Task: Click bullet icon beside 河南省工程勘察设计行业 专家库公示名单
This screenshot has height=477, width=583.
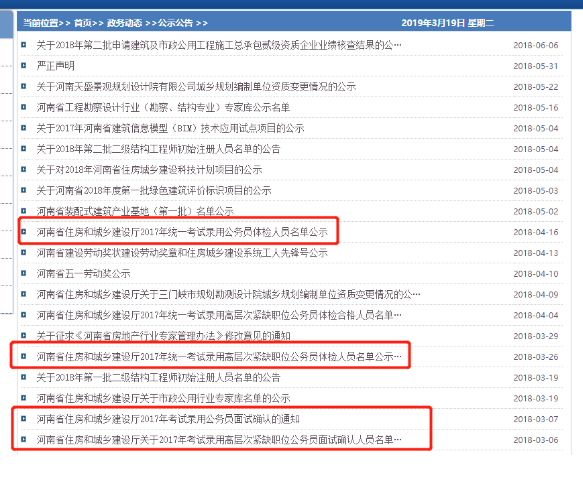Action: pos(23,107)
